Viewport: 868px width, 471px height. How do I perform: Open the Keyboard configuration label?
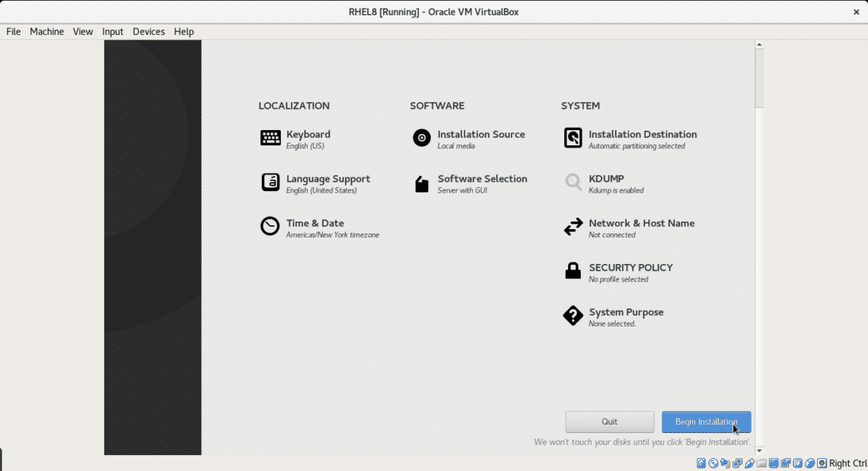tap(308, 134)
